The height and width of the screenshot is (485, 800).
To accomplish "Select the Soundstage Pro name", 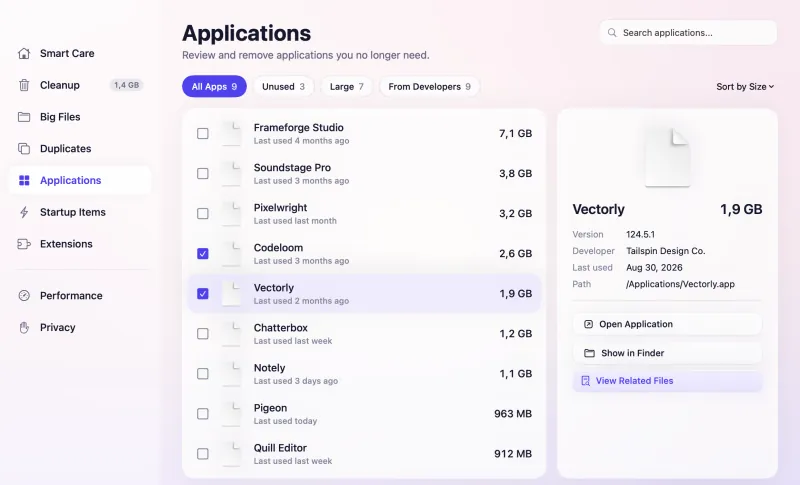I will [x=292, y=168].
